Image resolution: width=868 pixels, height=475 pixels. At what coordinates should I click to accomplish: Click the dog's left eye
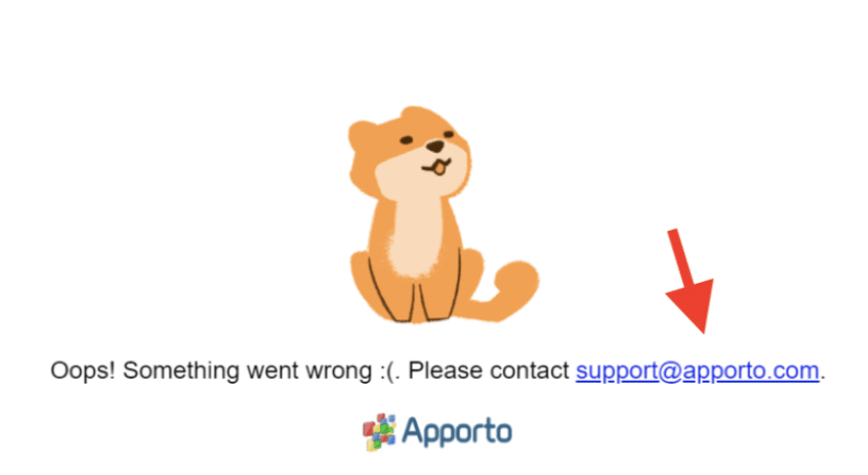coord(406,139)
